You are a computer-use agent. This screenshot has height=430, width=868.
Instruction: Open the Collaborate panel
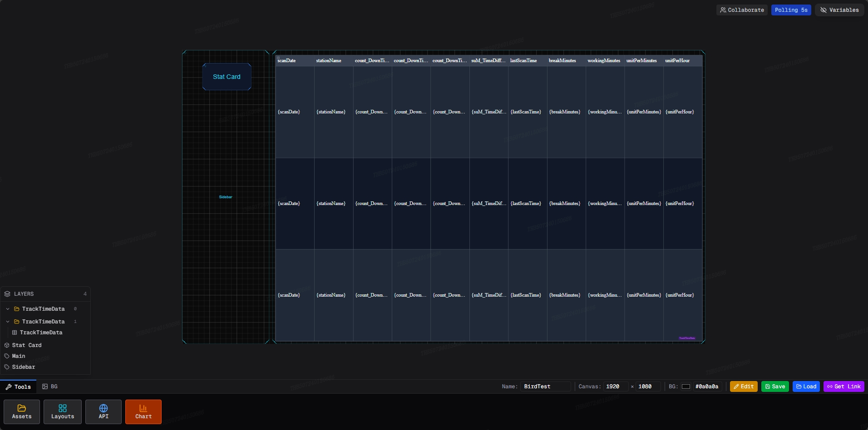pos(742,10)
